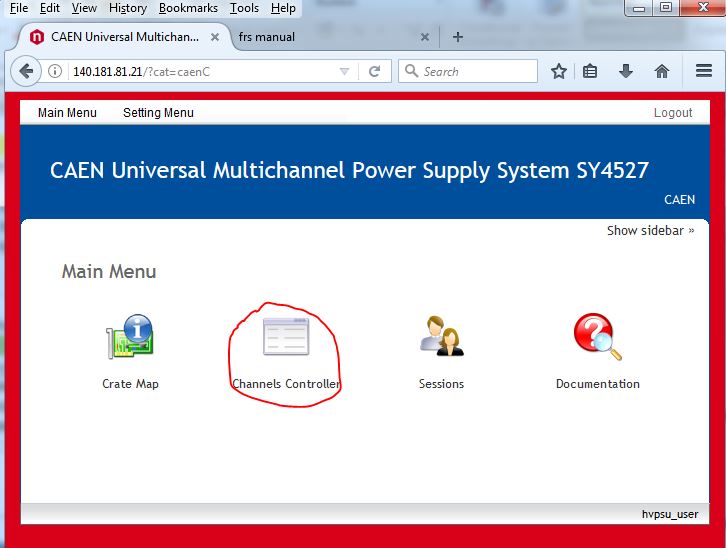Expand the URL bar history dropdown
726x548 pixels.
[x=344, y=71]
